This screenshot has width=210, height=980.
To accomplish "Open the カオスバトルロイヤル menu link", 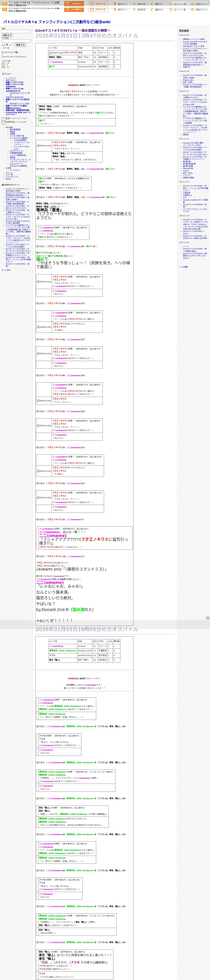I will click(x=15, y=97).
